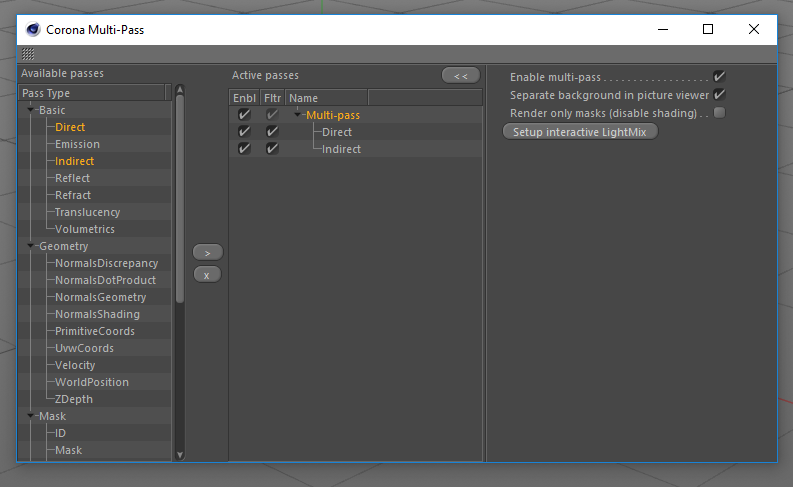Click the Cinema 4D app icon in title bar
Viewport: 793px width, 487px height.
tap(33, 30)
